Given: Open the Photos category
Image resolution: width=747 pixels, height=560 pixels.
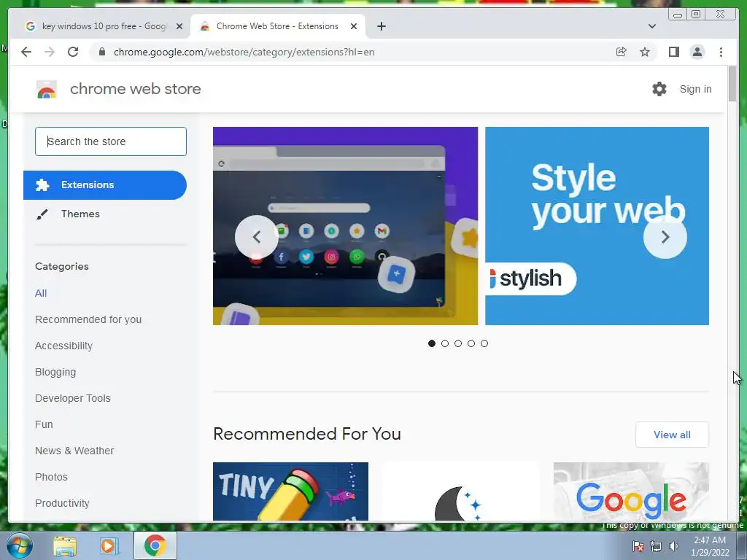Looking at the screenshot, I should click(52, 477).
